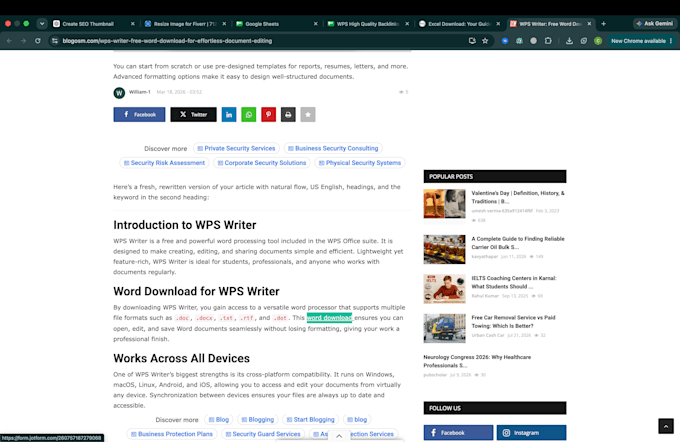Pin article with the Pinterest icon
Viewport: 680px width, 442px height.
pyautogui.click(x=268, y=115)
